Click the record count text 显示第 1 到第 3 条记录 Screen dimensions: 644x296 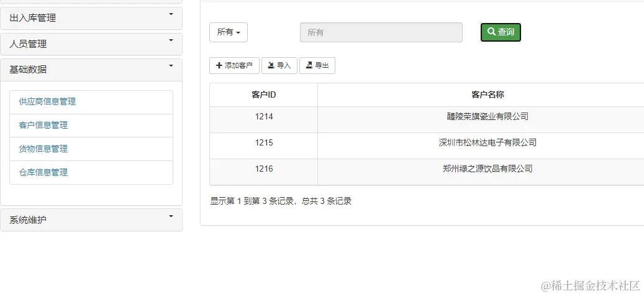point(252,201)
